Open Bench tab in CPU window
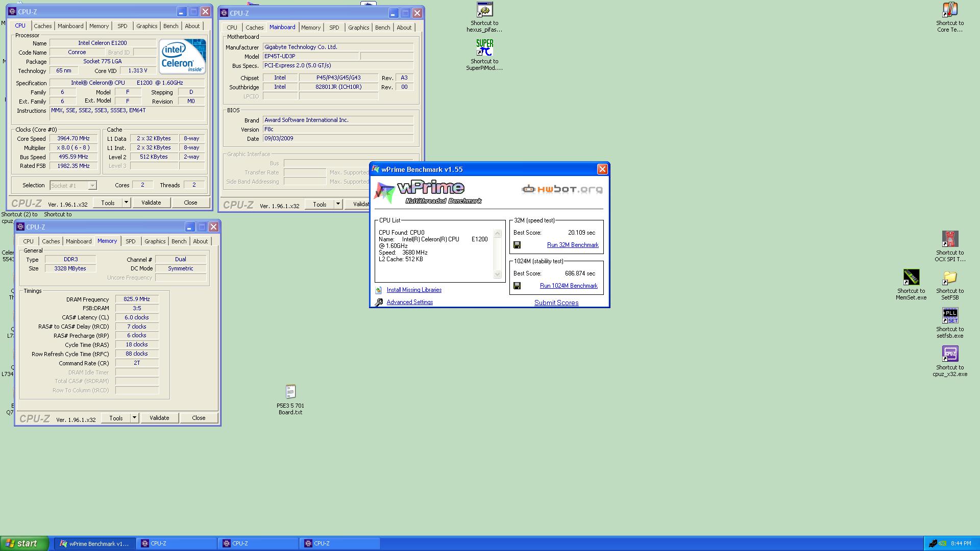The height and width of the screenshot is (551, 980). click(x=171, y=26)
